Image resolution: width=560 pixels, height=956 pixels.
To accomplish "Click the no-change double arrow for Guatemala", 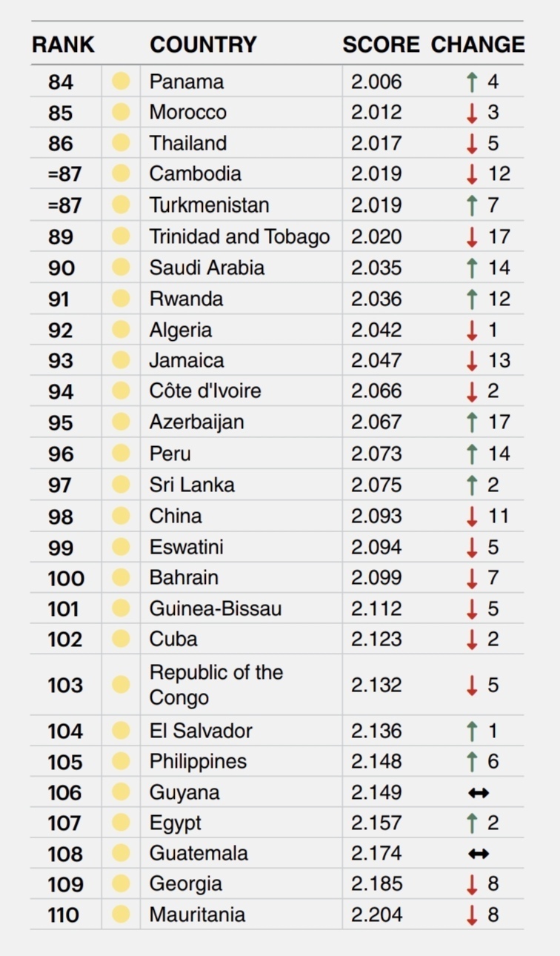I will pyautogui.click(x=479, y=854).
